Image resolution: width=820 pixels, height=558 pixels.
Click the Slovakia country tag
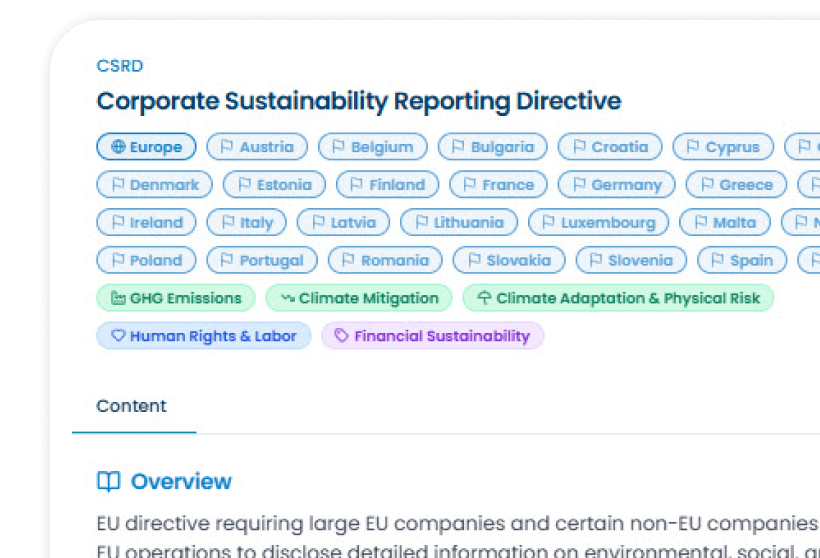[509, 260]
